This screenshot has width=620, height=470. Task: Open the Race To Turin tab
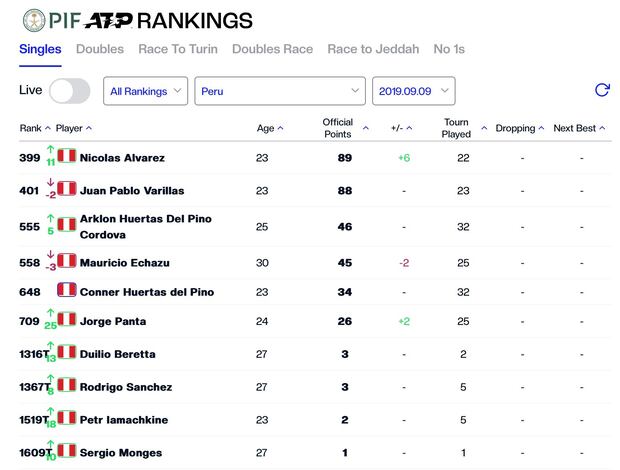(x=178, y=49)
